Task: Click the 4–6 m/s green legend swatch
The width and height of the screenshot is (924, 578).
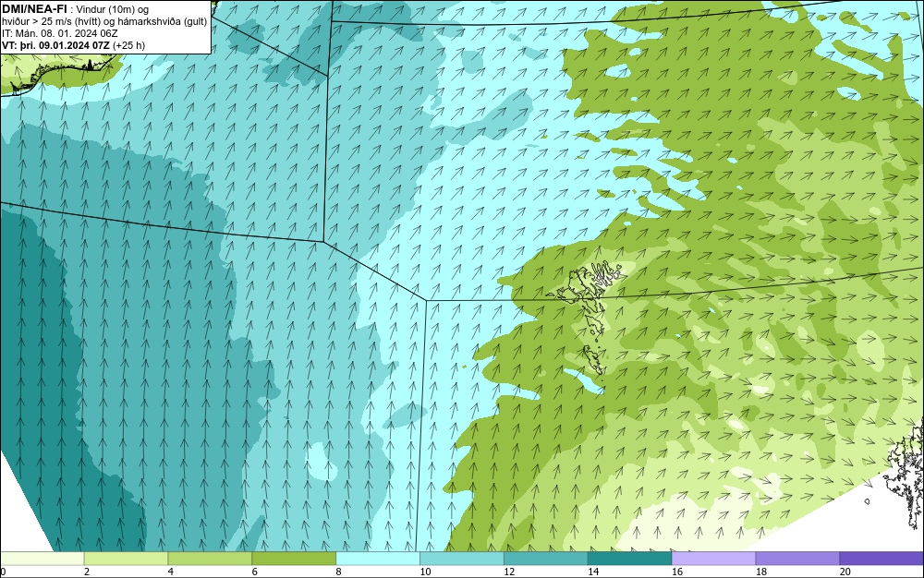Action: pos(210,558)
